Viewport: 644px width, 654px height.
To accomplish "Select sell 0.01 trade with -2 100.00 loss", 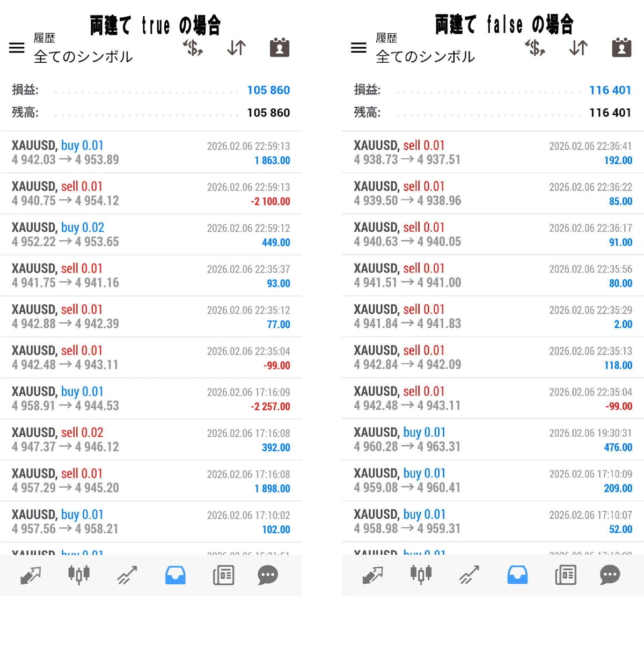I will coord(151,194).
